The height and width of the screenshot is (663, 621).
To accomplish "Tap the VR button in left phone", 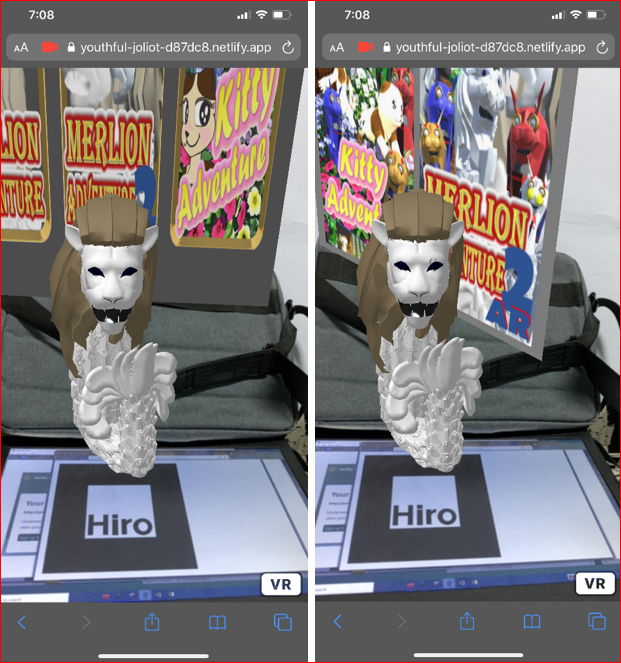I will click(281, 584).
